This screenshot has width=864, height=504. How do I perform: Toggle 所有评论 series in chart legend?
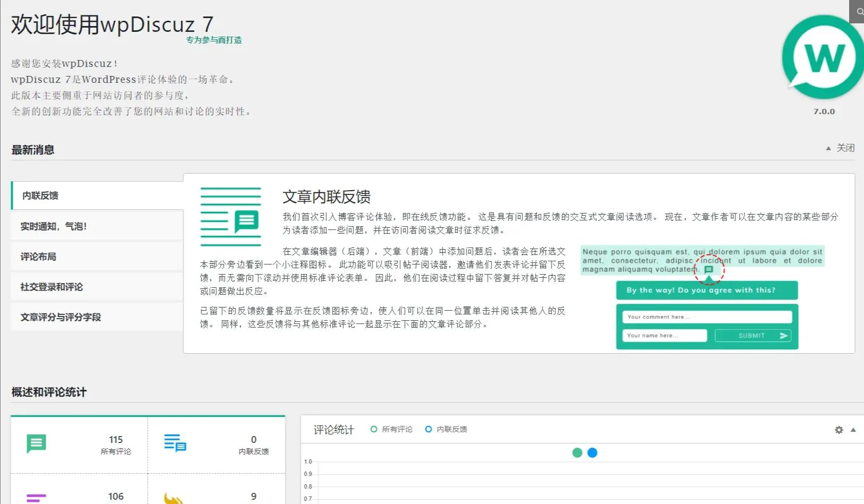coord(392,429)
